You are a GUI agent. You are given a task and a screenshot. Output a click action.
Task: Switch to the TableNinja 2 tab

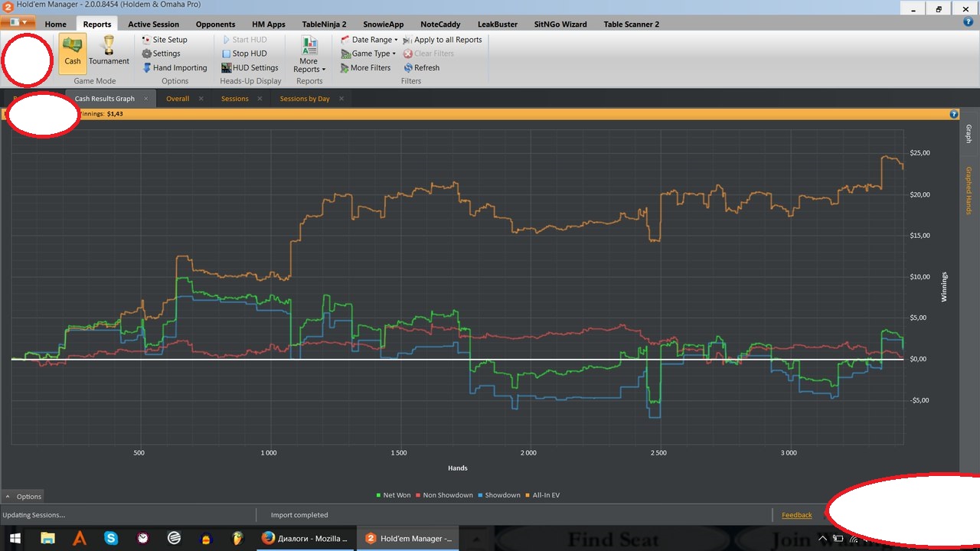pos(325,24)
